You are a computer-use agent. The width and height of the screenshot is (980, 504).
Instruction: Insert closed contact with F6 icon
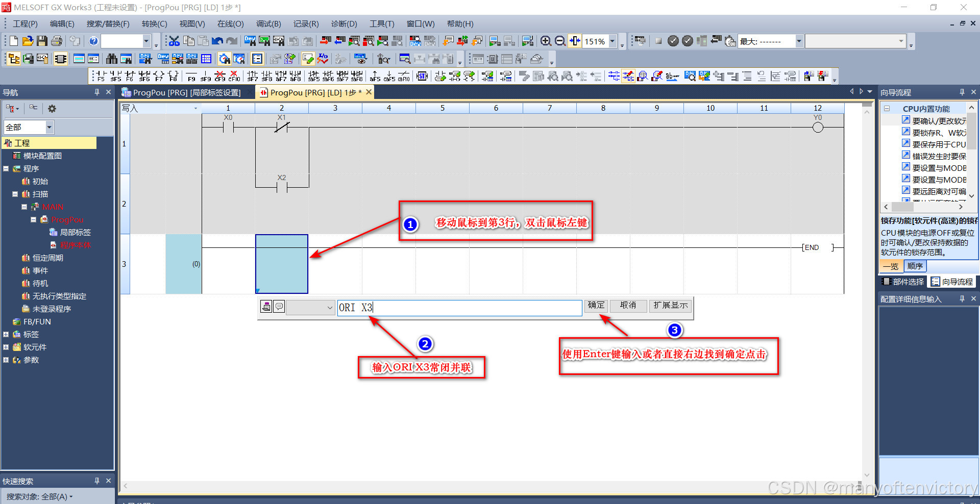click(130, 76)
